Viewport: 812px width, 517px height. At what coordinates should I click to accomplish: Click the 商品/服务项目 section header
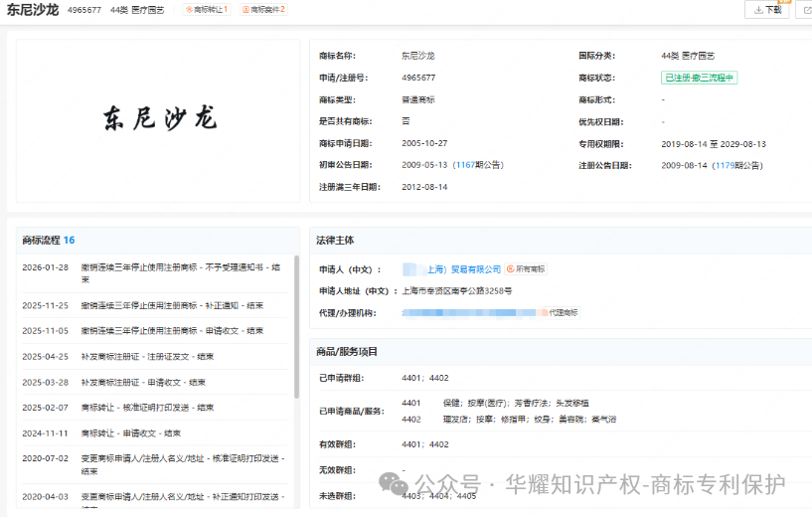tap(347, 352)
